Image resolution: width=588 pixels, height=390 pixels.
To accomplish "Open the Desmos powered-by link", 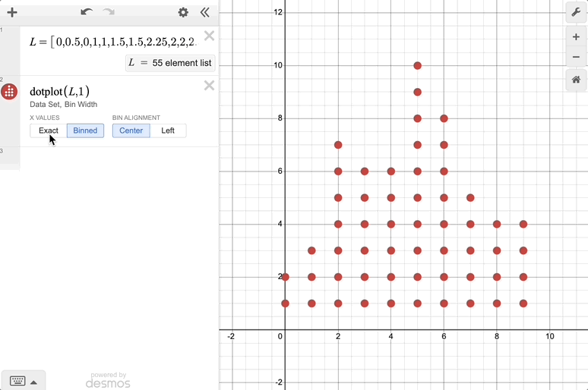I will [x=107, y=380].
